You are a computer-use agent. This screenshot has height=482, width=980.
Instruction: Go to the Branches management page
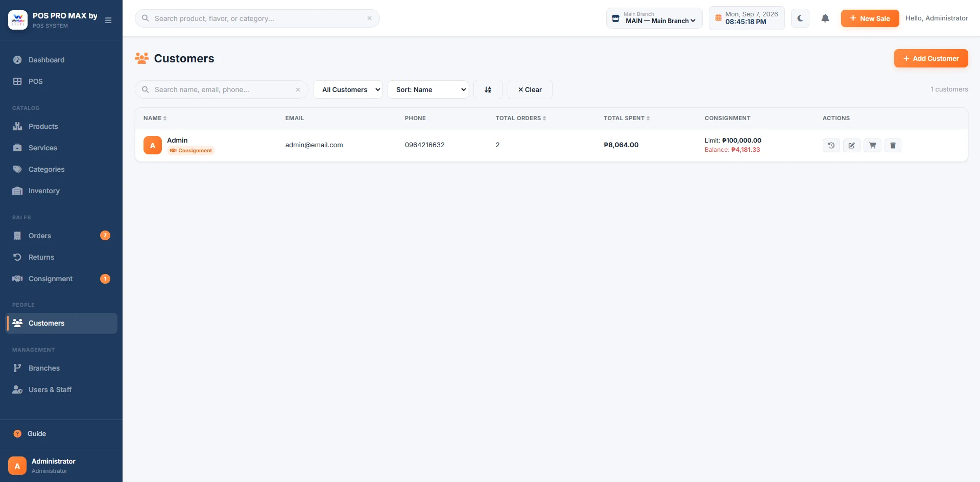(x=61, y=368)
